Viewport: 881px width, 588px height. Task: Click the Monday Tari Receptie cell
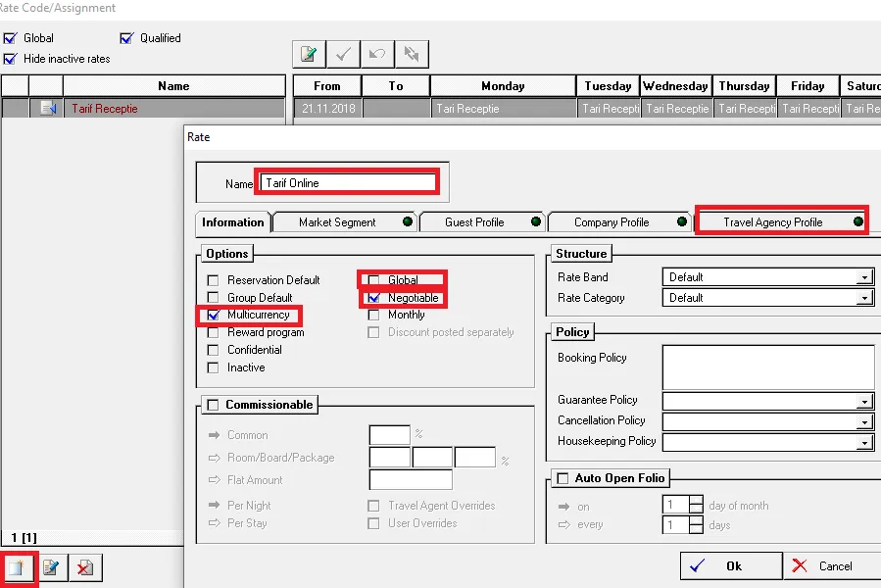click(503, 109)
